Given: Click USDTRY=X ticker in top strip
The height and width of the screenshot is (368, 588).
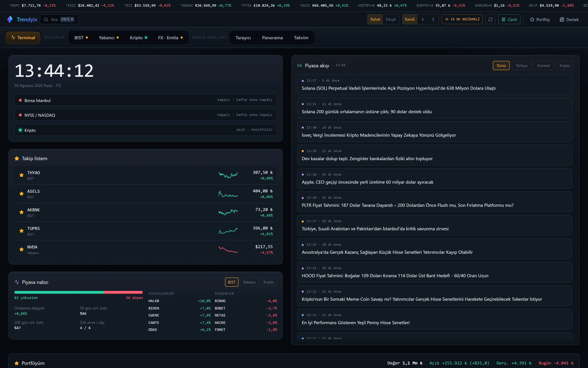Looking at the screenshot, I should tap(382, 5).
